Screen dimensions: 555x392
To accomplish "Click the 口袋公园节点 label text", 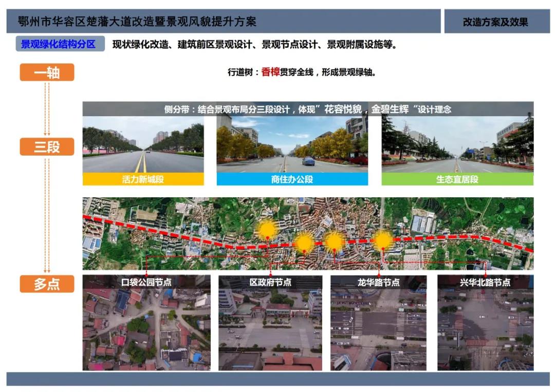I will 146,282.
